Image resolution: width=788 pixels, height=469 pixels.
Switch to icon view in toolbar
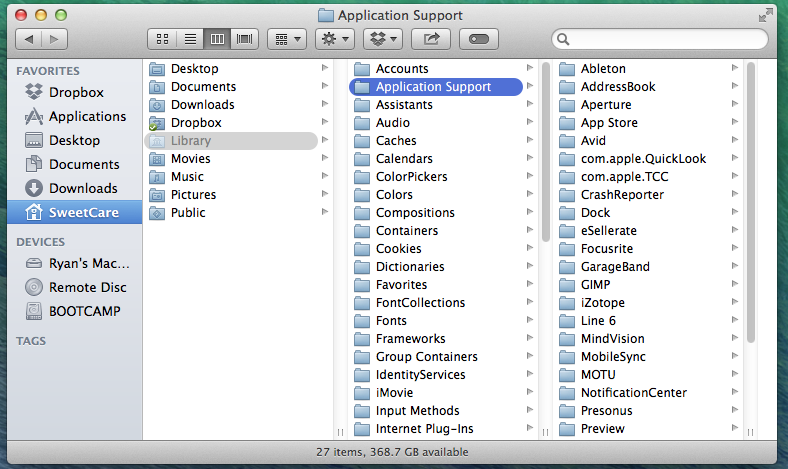coord(161,39)
